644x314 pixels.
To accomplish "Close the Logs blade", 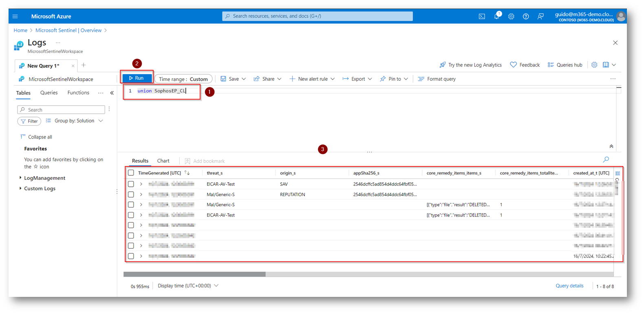I will pos(615,43).
